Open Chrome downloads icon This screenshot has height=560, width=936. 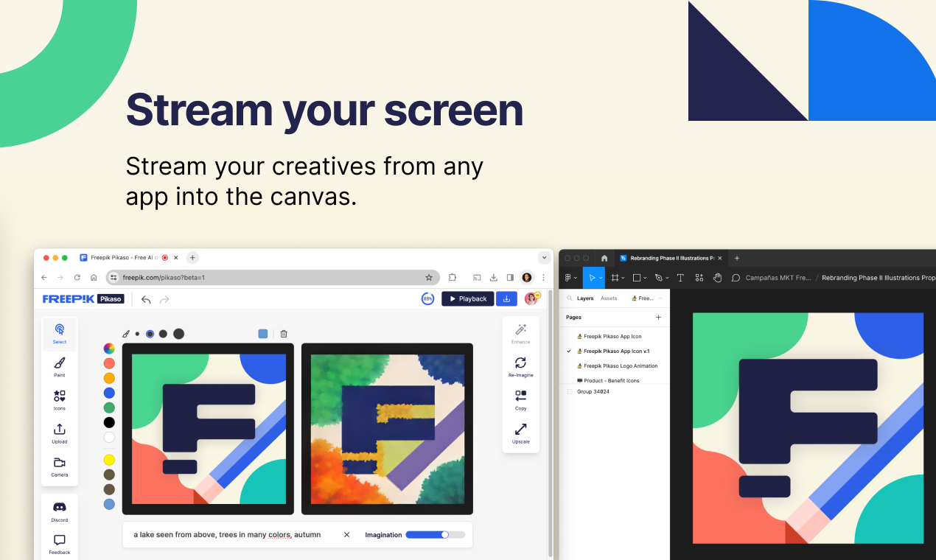493,277
